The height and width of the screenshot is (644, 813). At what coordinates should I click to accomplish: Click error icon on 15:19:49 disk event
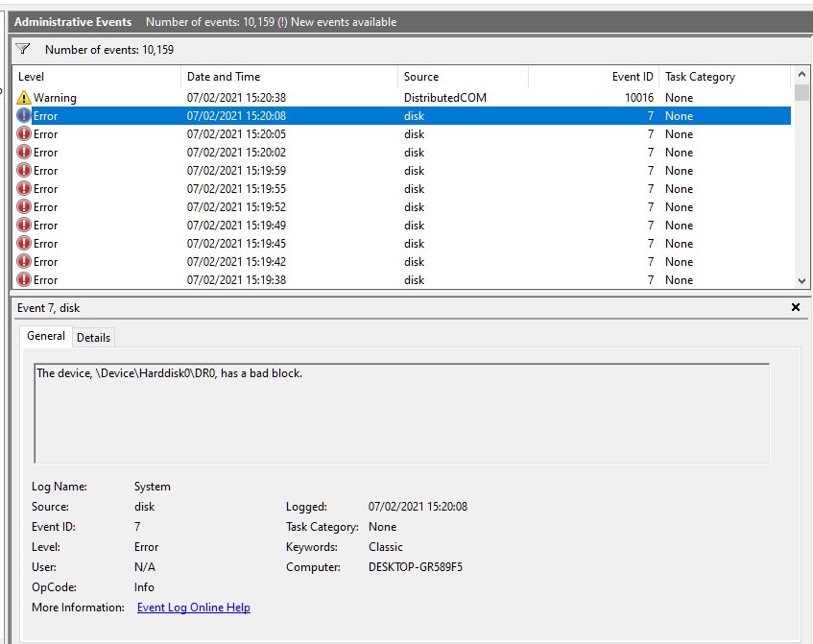click(24, 226)
